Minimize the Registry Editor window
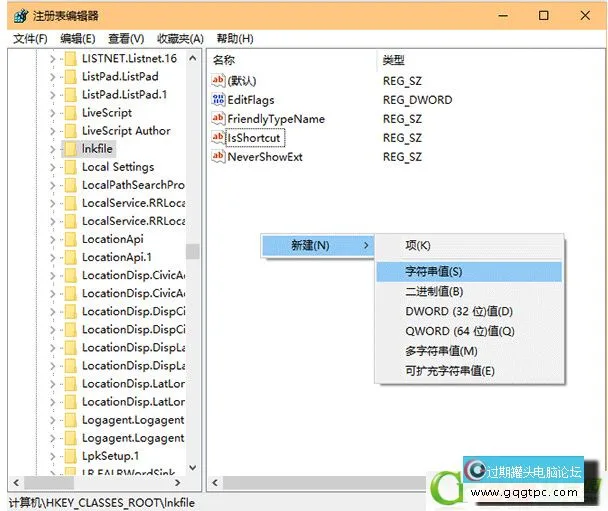The image size is (608, 511). 503,16
